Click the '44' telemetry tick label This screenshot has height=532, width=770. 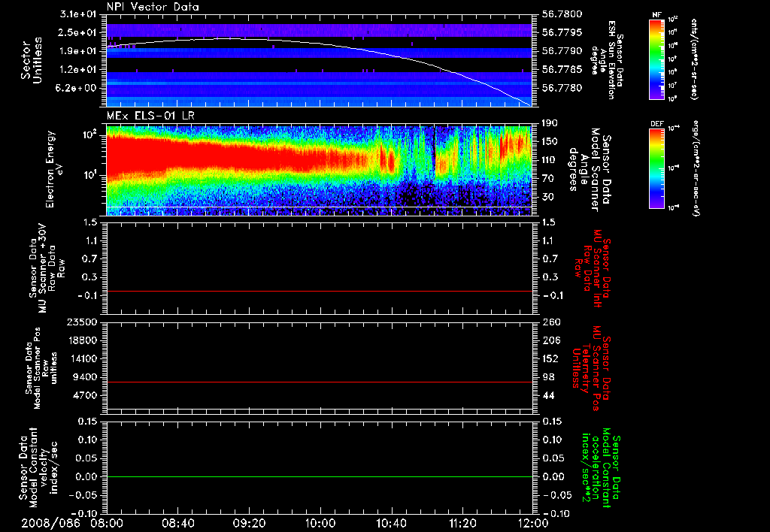[547, 395]
